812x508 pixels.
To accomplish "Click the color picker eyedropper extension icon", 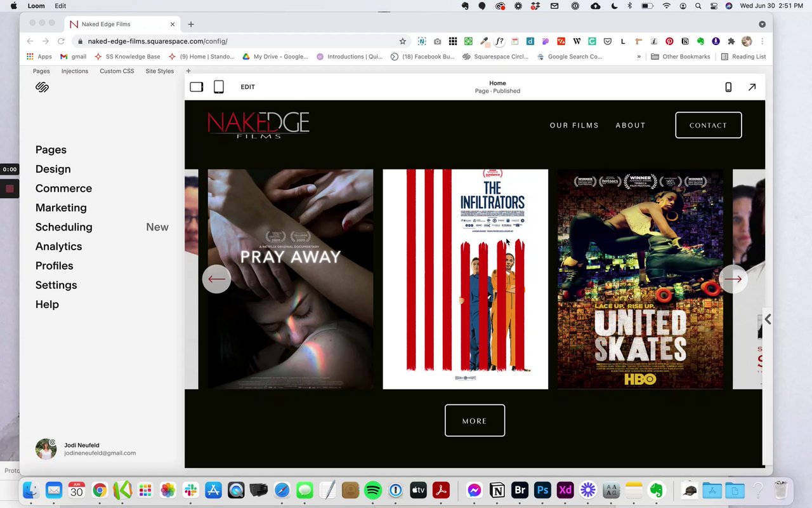I will click(484, 41).
